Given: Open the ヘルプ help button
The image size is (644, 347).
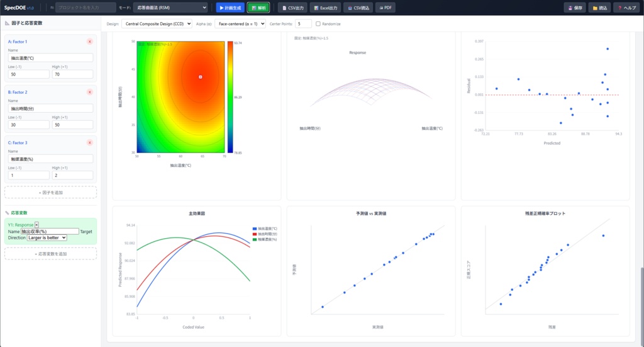Looking at the screenshot, I should tap(627, 8).
